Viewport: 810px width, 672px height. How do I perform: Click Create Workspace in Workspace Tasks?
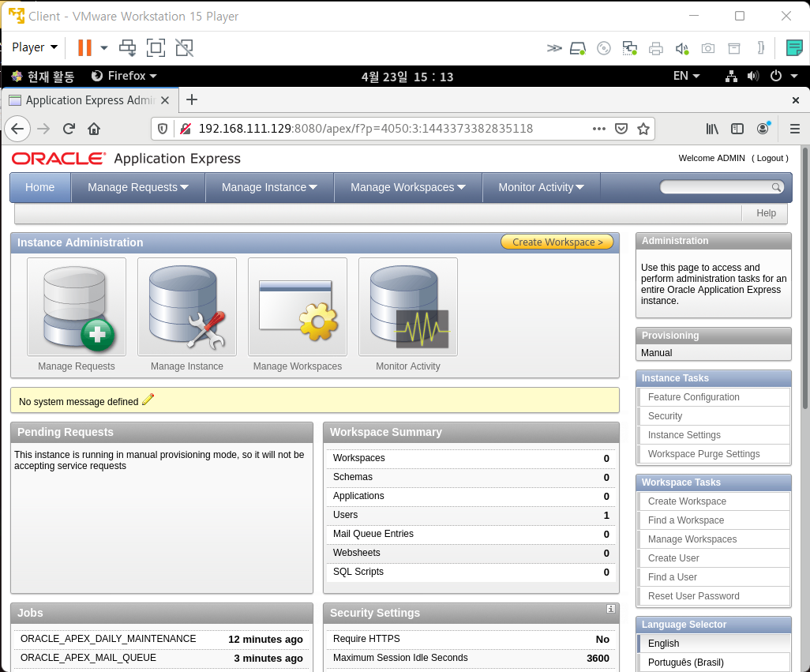pos(687,501)
